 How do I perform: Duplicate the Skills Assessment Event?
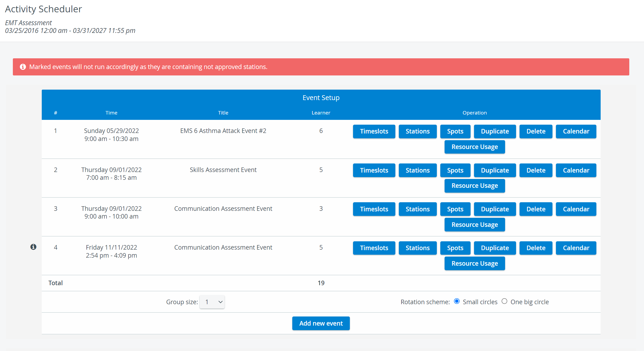pos(495,170)
